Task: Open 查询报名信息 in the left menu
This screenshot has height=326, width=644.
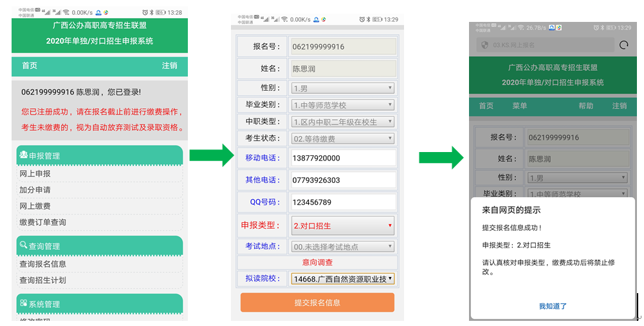Action: (x=42, y=264)
